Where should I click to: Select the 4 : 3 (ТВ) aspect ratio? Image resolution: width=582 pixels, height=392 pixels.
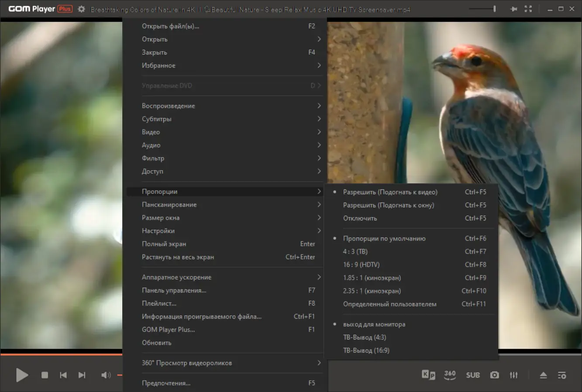355,251
